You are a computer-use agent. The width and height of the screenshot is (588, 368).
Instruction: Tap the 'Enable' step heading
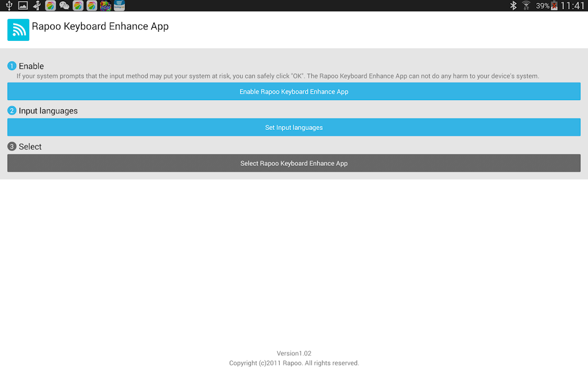coord(31,66)
